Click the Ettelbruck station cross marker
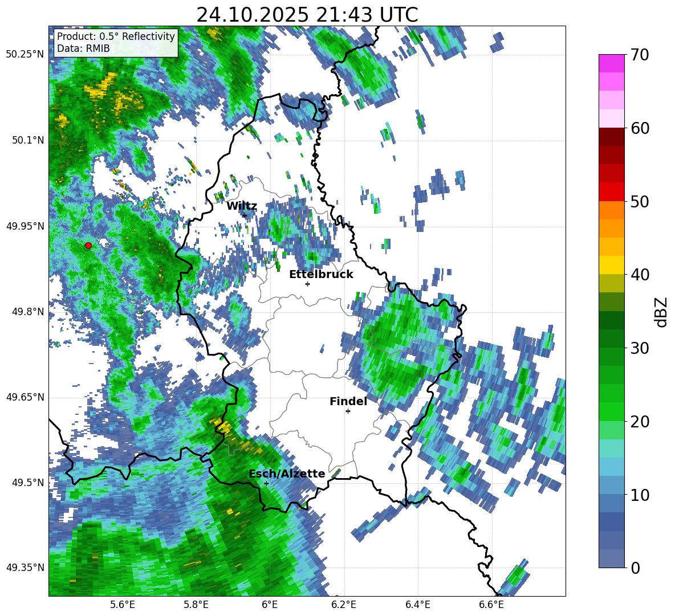 point(307,284)
